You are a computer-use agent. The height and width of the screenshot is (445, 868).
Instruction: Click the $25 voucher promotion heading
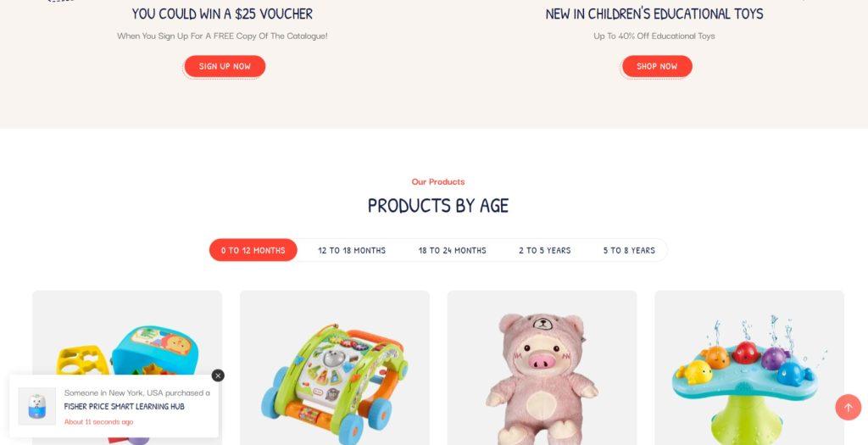click(x=222, y=14)
